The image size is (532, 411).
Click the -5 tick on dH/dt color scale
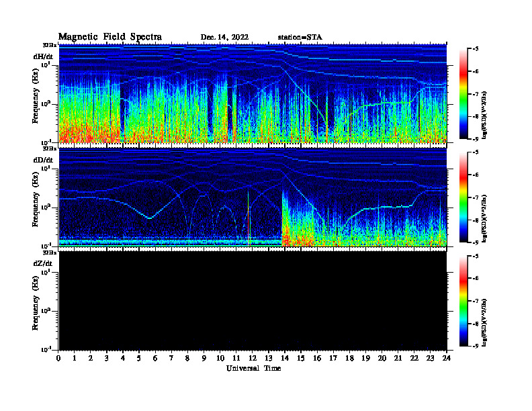pos(476,49)
